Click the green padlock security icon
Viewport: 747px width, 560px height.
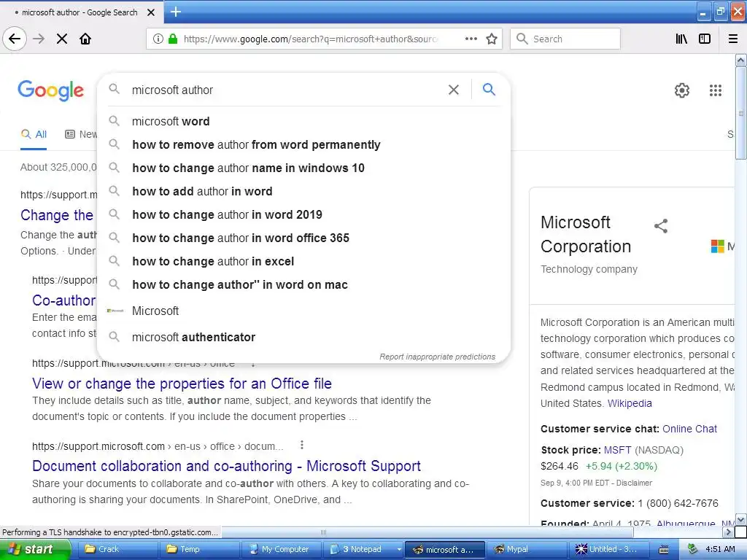173,39
